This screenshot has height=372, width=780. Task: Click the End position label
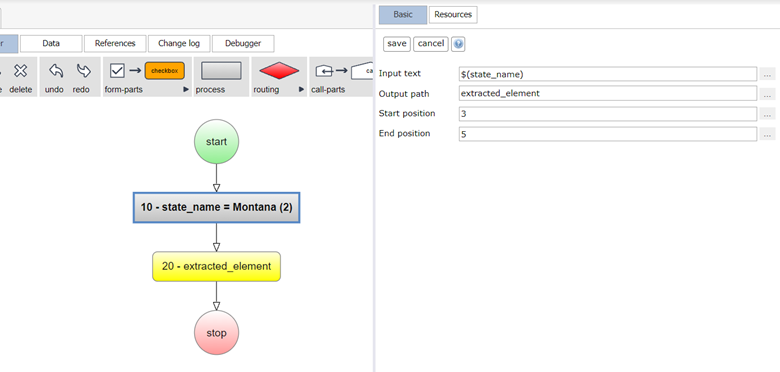pos(404,133)
